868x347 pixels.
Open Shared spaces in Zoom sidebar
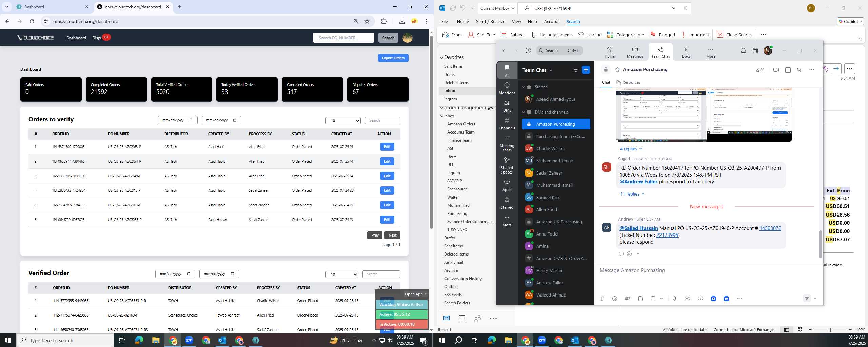click(507, 165)
